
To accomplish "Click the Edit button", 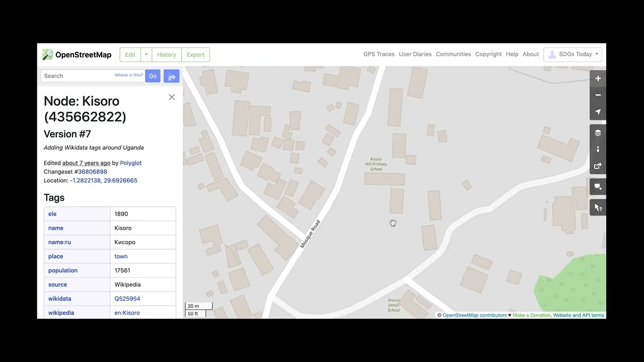I will pos(130,55).
